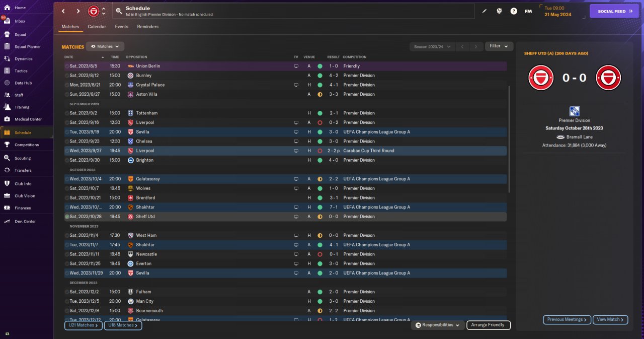644x339 pixels.
Task: Expand the Responsibilities dropdown
Action: pyautogui.click(x=438, y=325)
